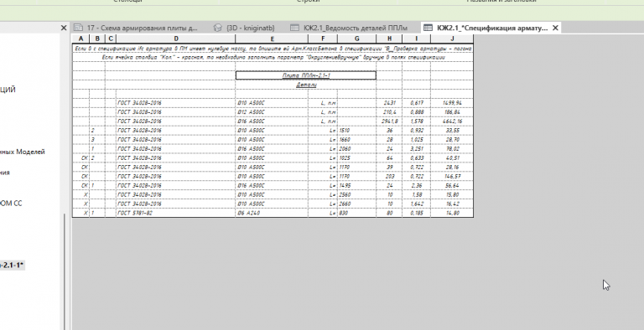
Task: Click the 'Детали' heading cell
Action: click(306, 85)
